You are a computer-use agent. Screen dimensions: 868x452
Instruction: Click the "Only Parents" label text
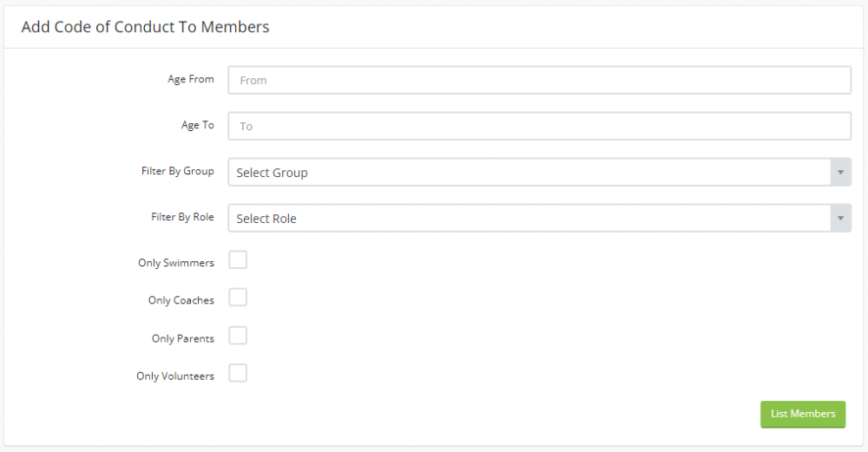182,338
